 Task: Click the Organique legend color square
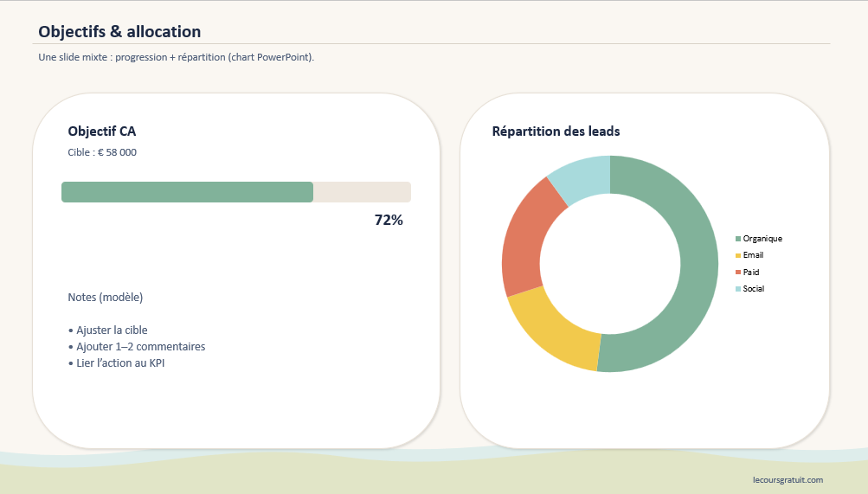point(738,239)
